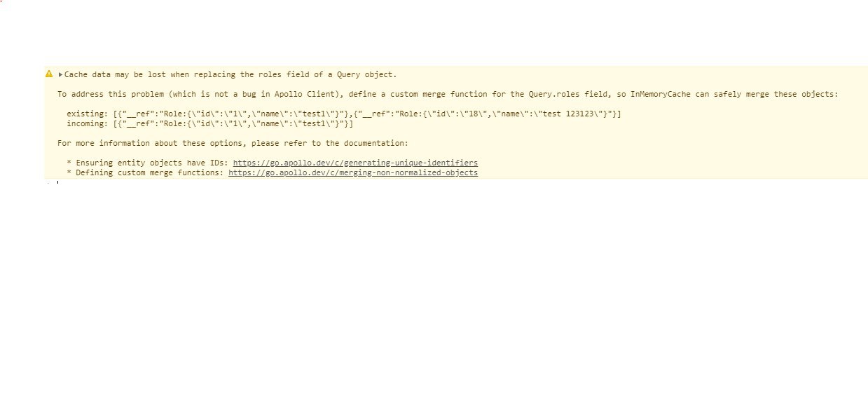The height and width of the screenshot is (408, 868).
Task: Click the 'Query.roles' field text
Action: [553, 94]
